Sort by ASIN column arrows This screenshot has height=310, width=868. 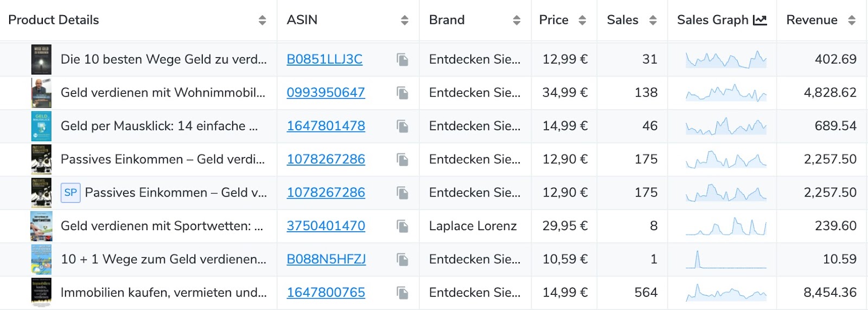[x=404, y=20]
